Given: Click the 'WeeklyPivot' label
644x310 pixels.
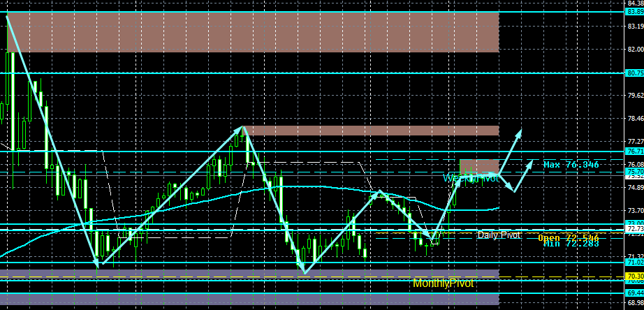Looking at the screenshot, I should [471, 178].
